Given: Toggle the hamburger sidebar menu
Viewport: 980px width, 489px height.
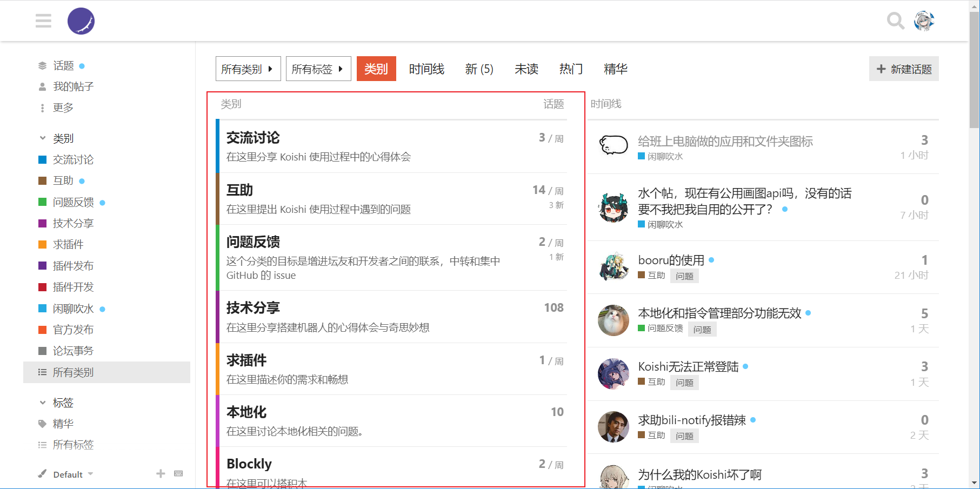Looking at the screenshot, I should (x=43, y=21).
